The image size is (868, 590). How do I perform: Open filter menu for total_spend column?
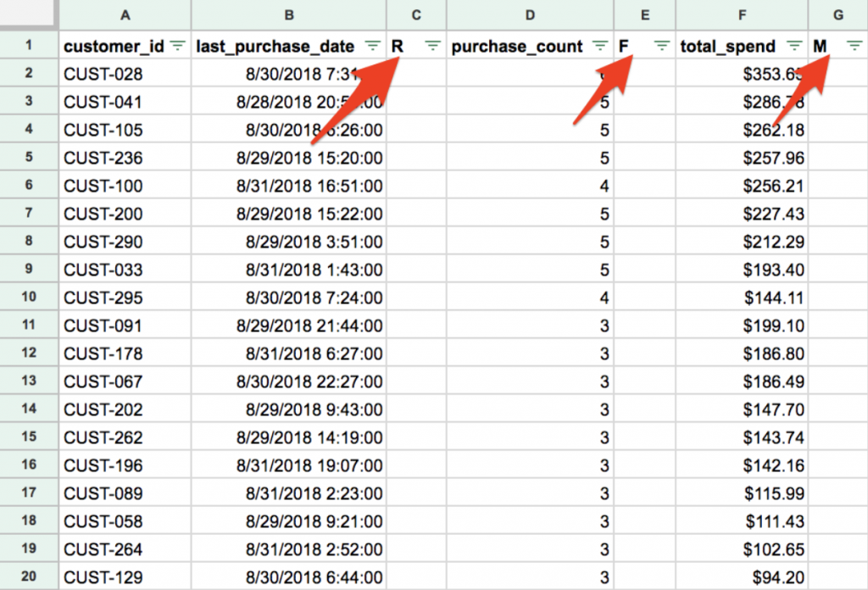pyautogui.click(x=795, y=46)
